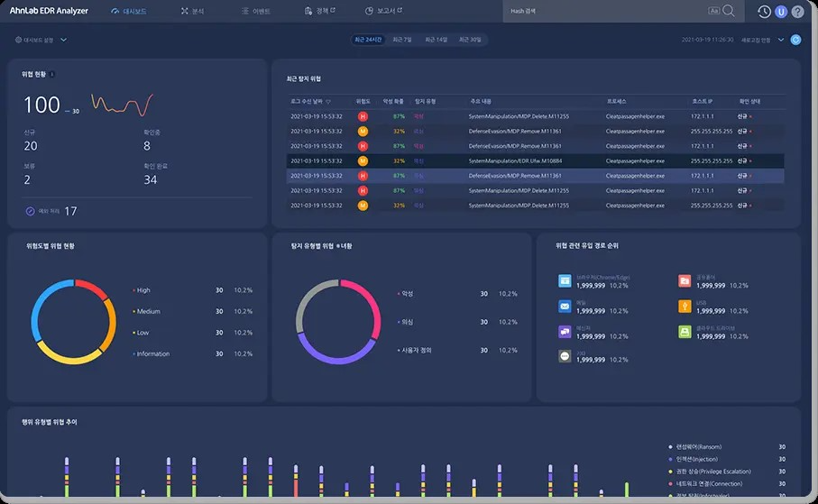Click the refresh icon next to 새로고침

tap(795, 40)
